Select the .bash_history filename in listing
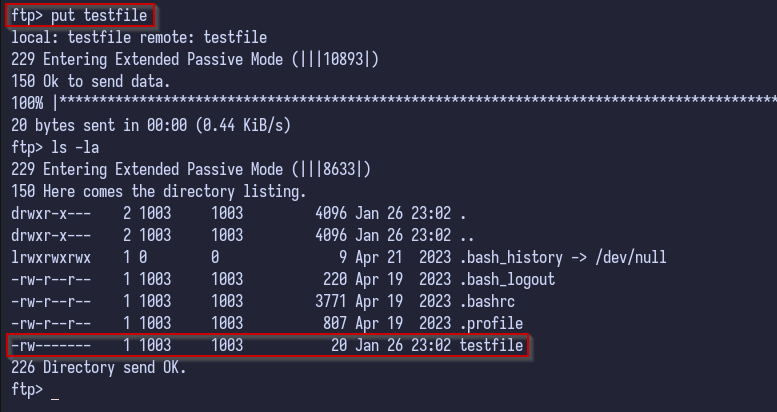777x412 pixels. [512, 257]
